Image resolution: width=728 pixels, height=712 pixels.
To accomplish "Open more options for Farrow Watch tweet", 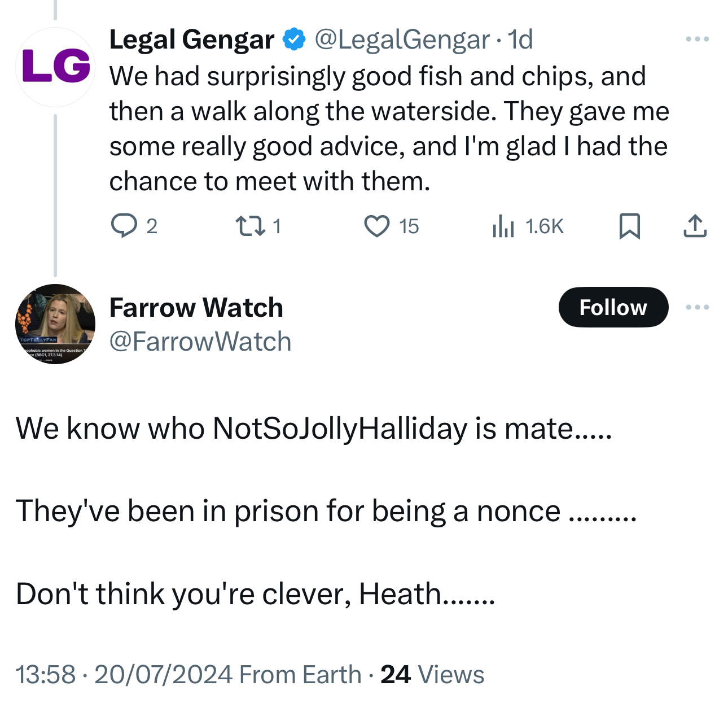I will click(698, 307).
